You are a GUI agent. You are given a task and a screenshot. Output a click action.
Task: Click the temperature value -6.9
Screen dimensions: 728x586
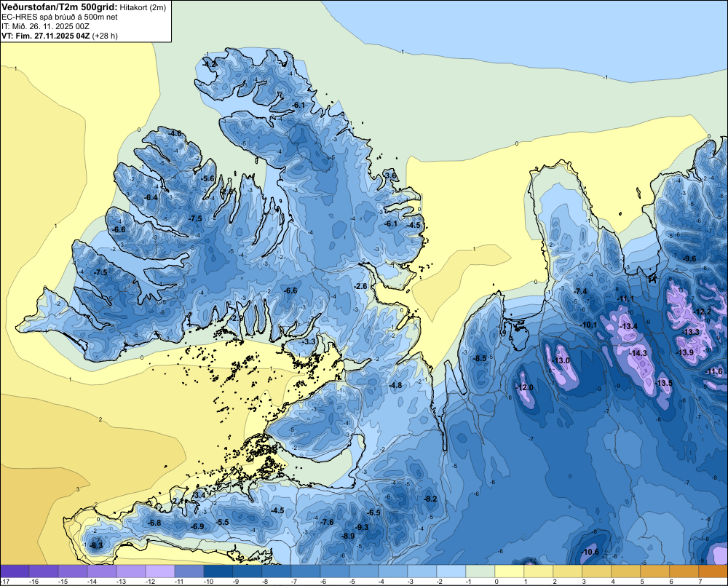198,526
